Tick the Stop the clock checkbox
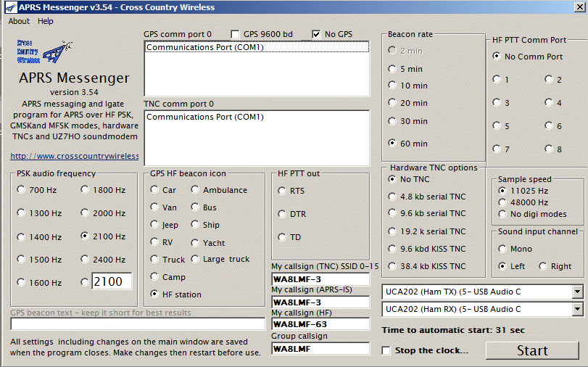Screen dimensions: 588x367 pyautogui.click(x=386, y=350)
